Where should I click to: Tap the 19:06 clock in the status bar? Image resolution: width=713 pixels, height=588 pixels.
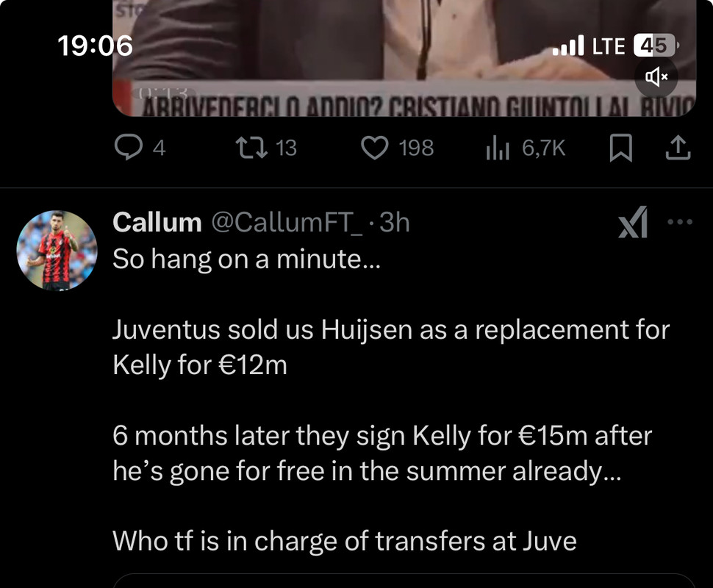click(x=95, y=46)
